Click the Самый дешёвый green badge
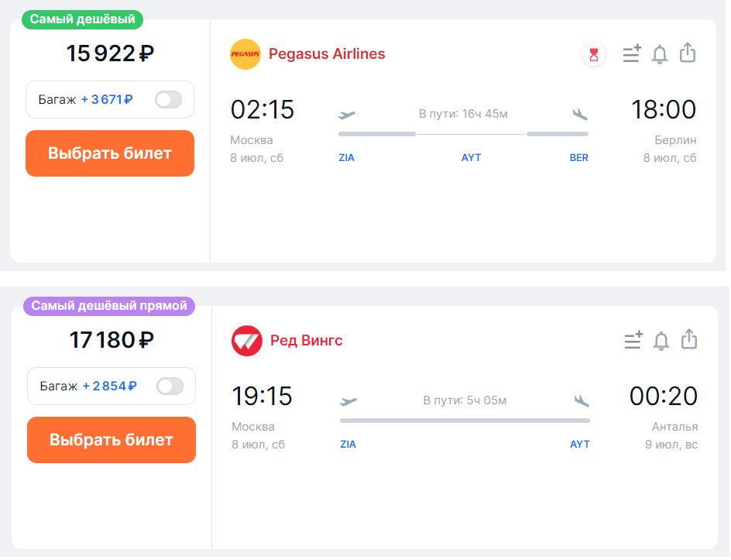This screenshot has height=560, width=731. tap(83, 19)
